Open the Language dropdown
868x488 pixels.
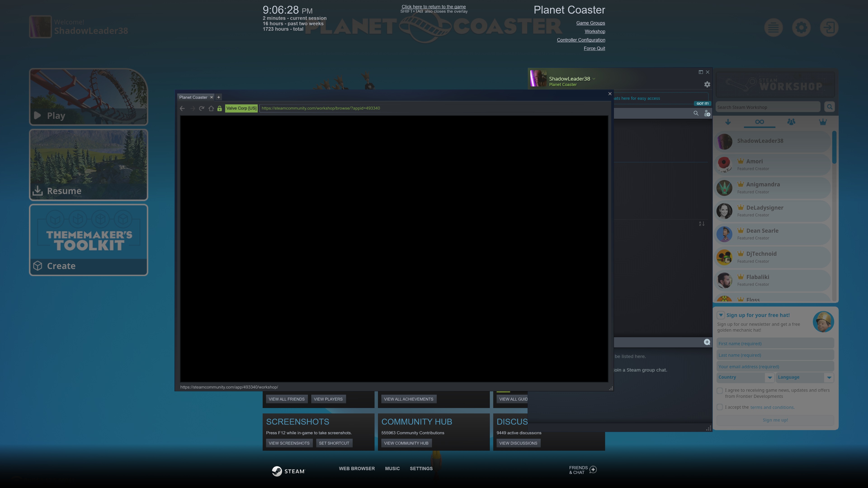[x=805, y=378]
